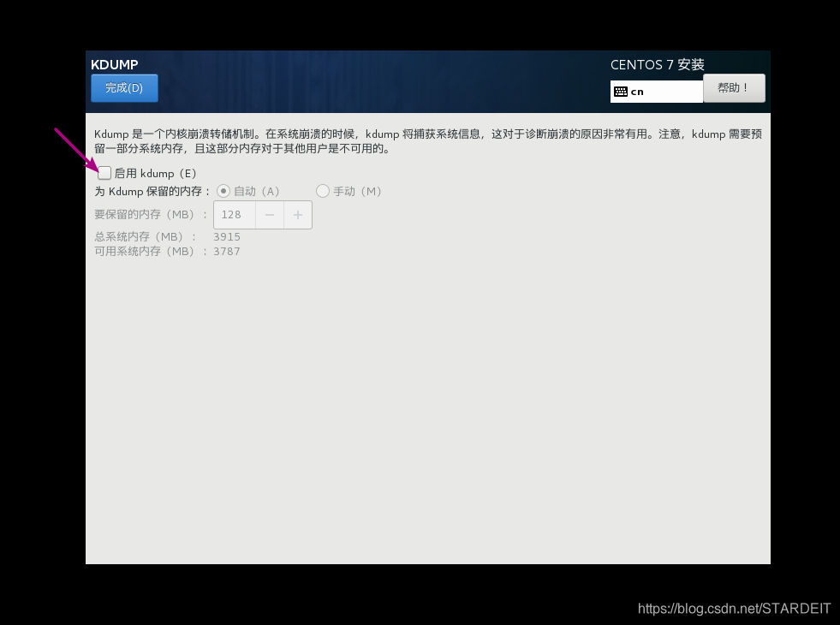
Task: Click the 为 Kdump 保留的内存 label
Action: coord(152,192)
